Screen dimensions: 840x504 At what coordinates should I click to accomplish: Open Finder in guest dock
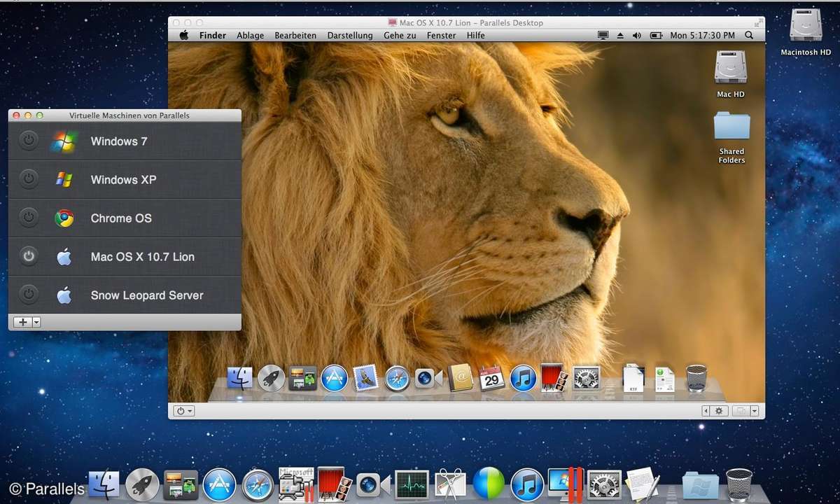239,378
